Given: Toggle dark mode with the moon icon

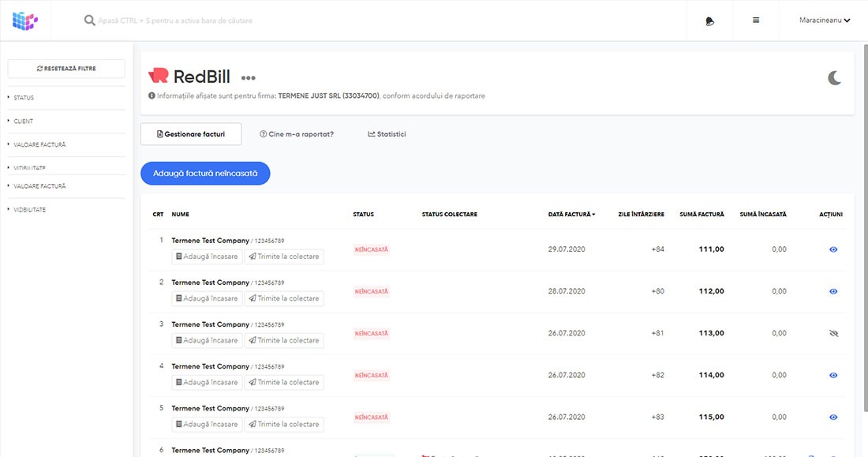Looking at the screenshot, I should coord(834,77).
